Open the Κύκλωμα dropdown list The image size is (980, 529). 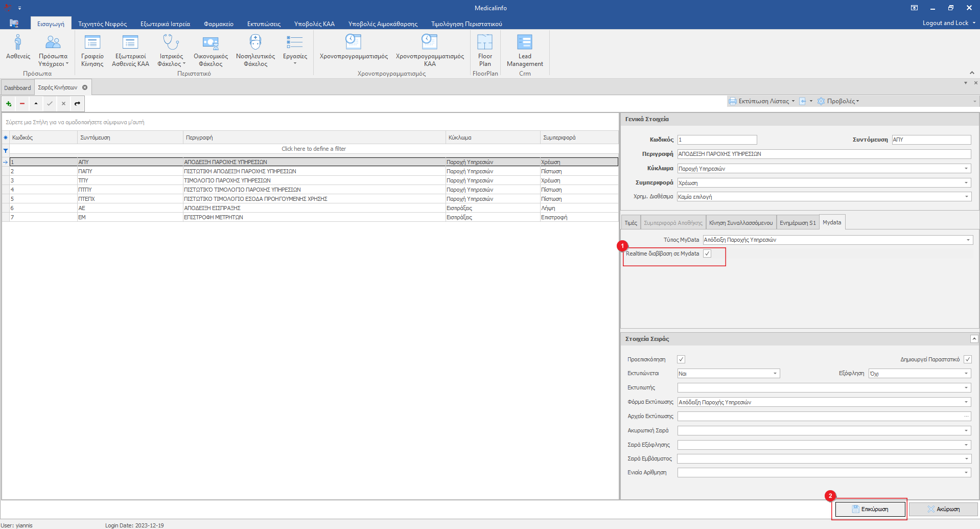pos(966,169)
